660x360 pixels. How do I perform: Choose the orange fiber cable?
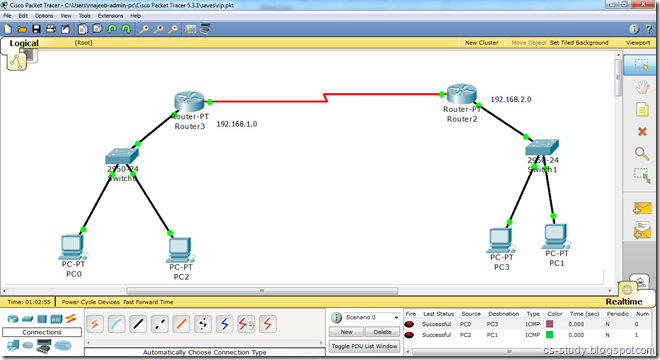point(181,324)
